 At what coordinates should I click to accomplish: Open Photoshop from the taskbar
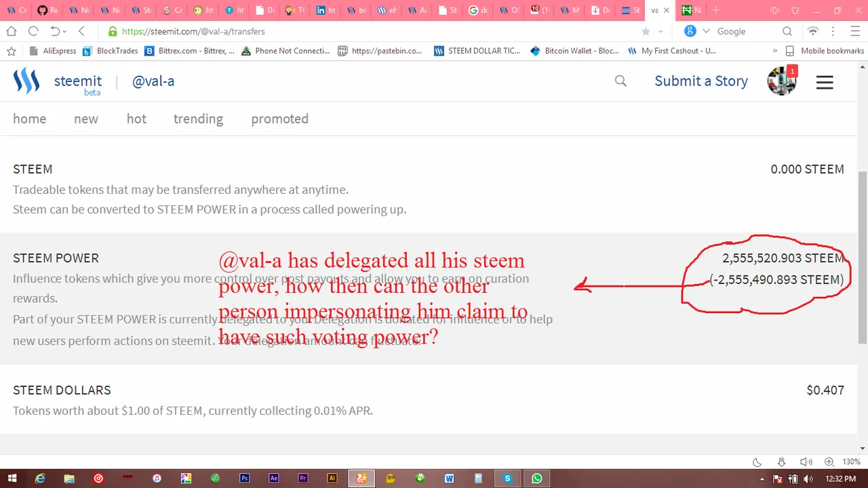tap(245, 479)
